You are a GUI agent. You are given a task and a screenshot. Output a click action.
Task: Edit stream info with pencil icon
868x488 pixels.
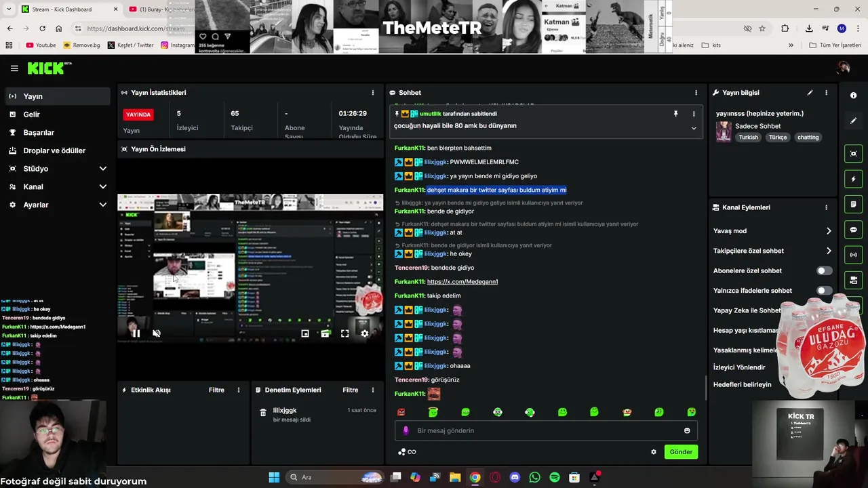(x=810, y=93)
